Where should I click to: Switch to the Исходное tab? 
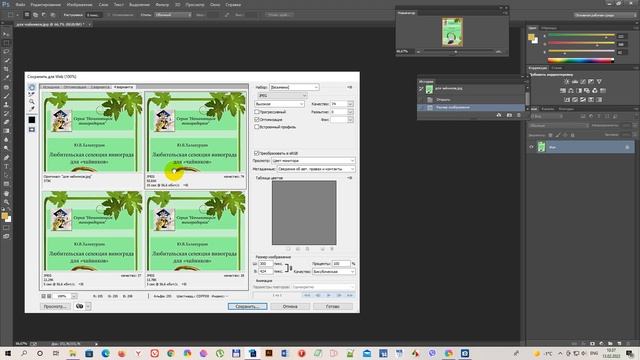[x=51, y=87]
